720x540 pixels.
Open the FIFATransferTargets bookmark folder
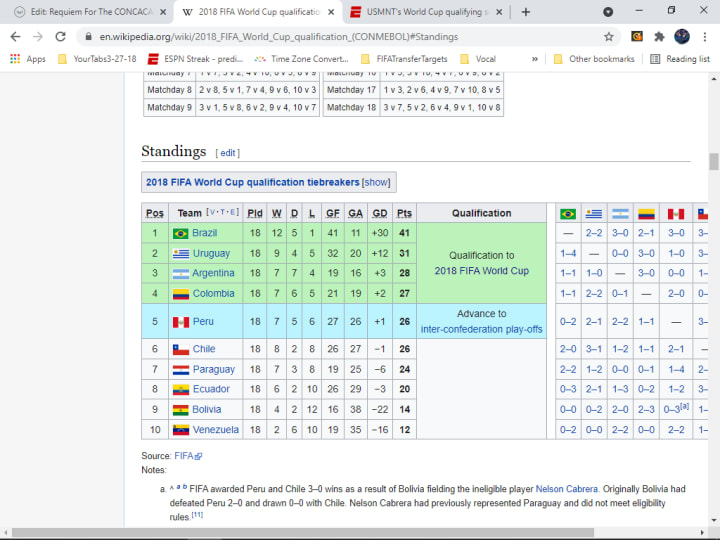pos(404,59)
